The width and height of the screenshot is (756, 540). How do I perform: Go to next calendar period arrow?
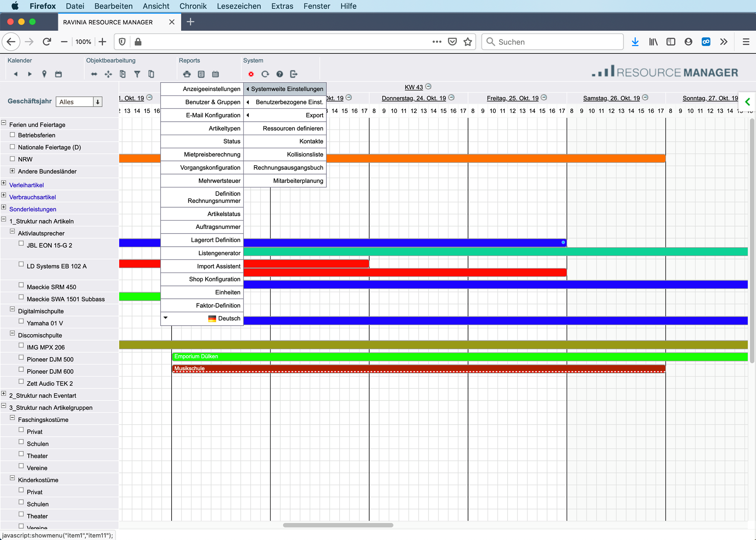click(x=30, y=74)
